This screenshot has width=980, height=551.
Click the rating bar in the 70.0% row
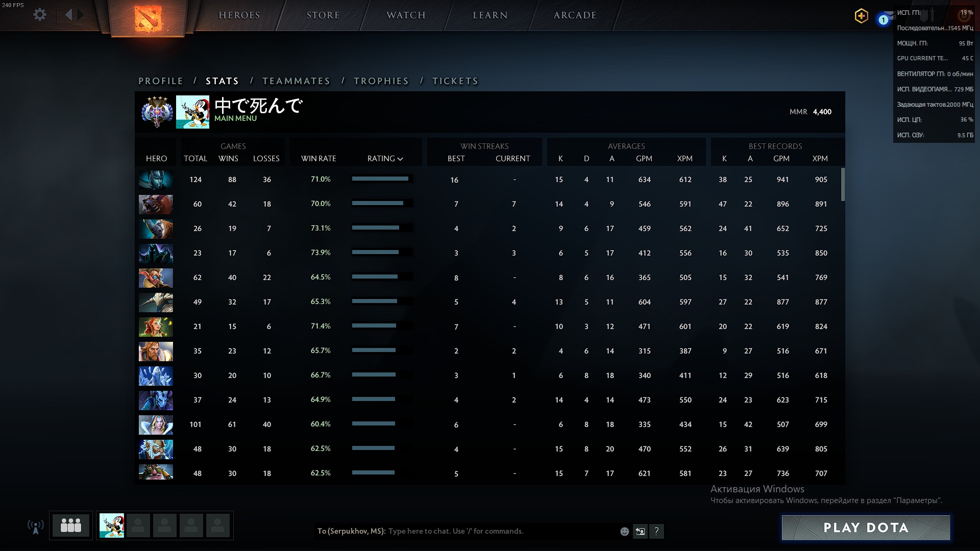(382, 204)
